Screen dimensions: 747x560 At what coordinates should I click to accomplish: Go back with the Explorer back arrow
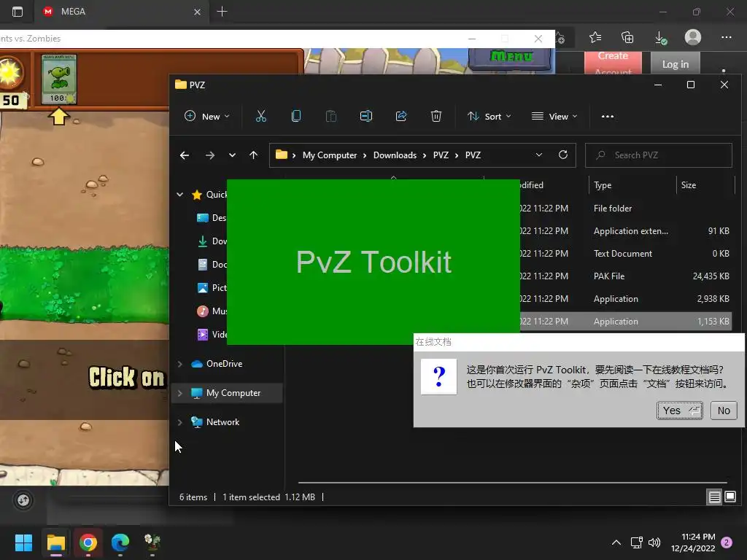(185, 155)
